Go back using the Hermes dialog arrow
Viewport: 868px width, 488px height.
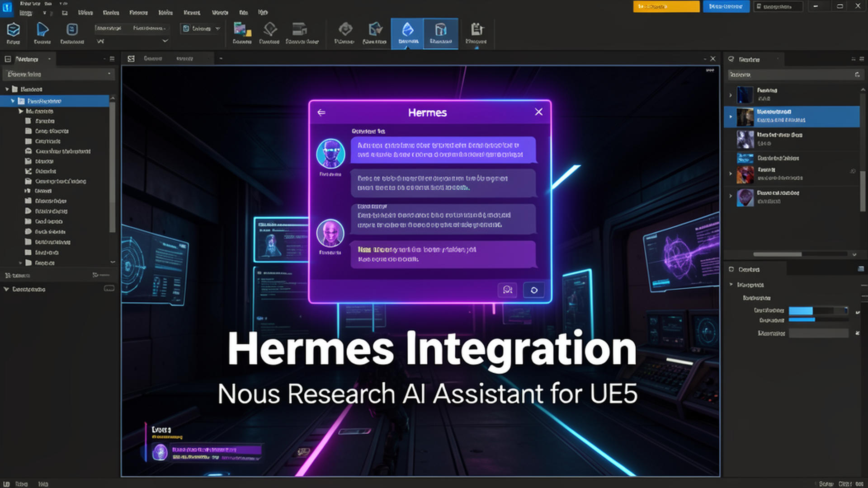pos(321,113)
